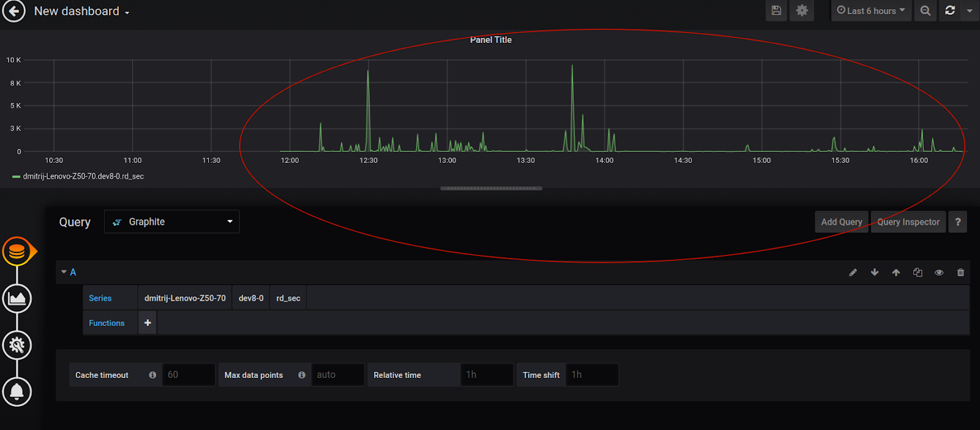Viewport: 980px width, 430px height.
Task: Toggle query A visibility eye icon
Action: point(939,273)
